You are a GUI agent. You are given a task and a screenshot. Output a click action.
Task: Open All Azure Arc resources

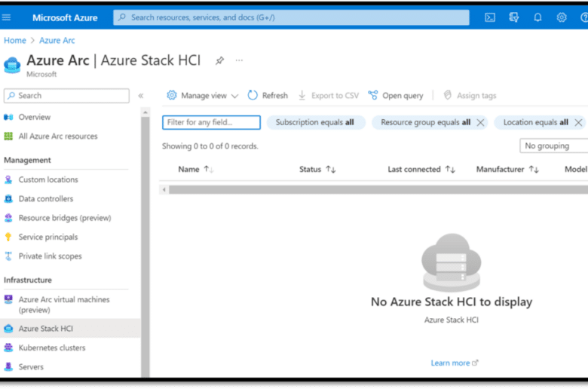pyautogui.click(x=58, y=136)
